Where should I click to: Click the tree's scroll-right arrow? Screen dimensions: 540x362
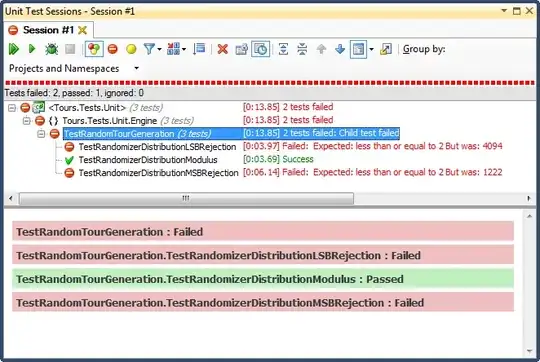click(529, 198)
